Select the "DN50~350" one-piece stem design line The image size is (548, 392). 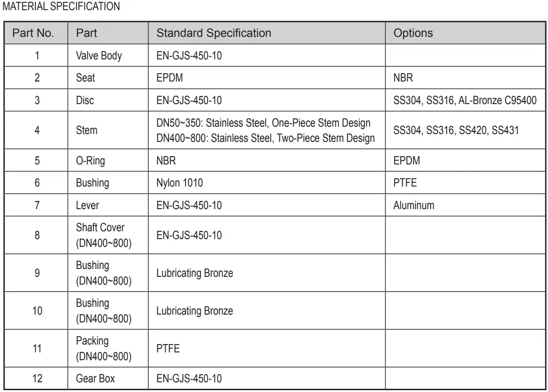(x=263, y=123)
